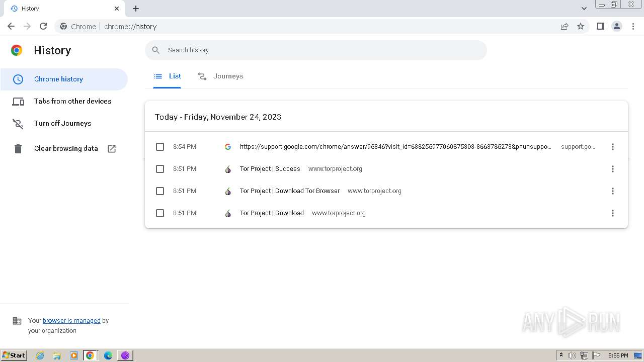Click the volume speaker tray icon

coord(572,355)
